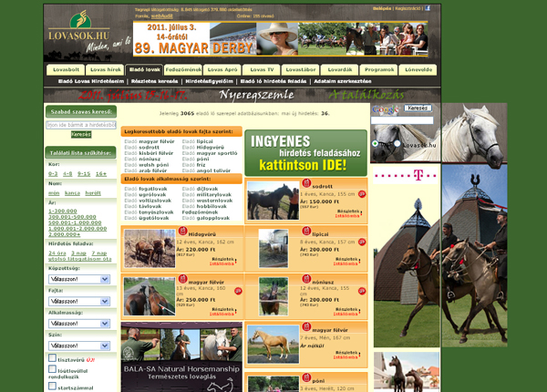Screen dimensions: 547x392
Task: Click the Belépés link
Action: pos(382,8)
